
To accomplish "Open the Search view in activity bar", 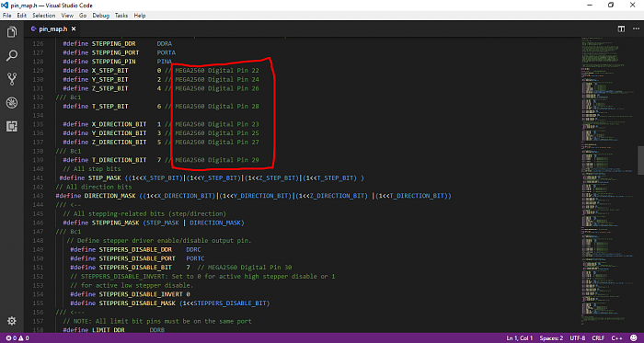I will tap(12, 55).
